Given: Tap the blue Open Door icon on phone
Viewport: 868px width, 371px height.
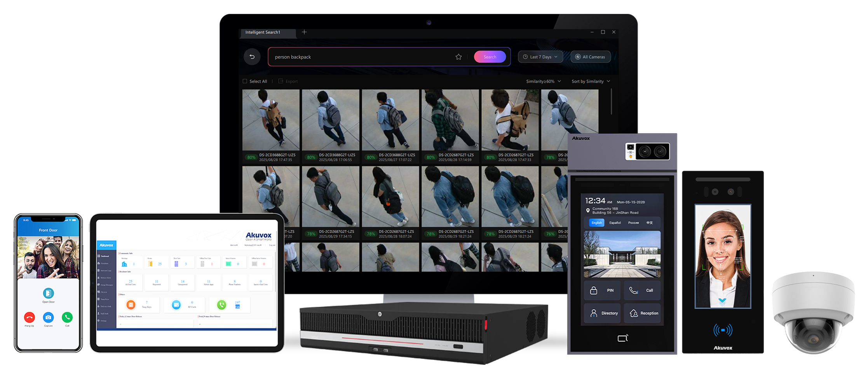Looking at the screenshot, I should pyautogui.click(x=48, y=293).
